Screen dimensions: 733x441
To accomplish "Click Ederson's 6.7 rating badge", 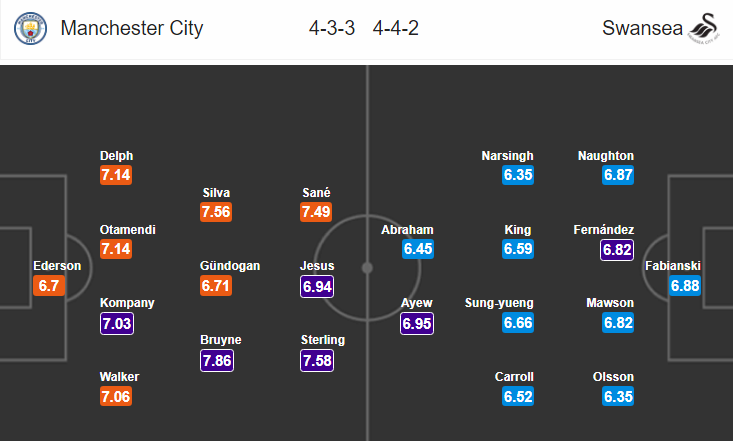I will tap(49, 286).
